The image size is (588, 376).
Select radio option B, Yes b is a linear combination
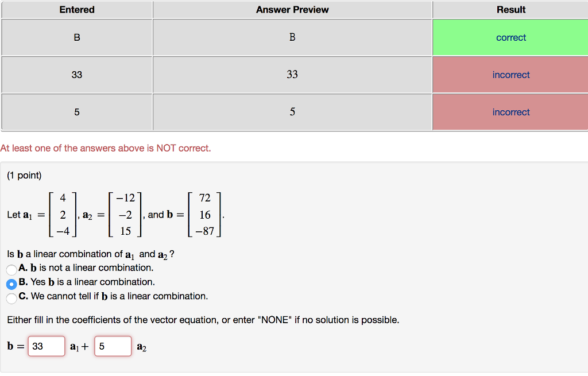(11, 282)
